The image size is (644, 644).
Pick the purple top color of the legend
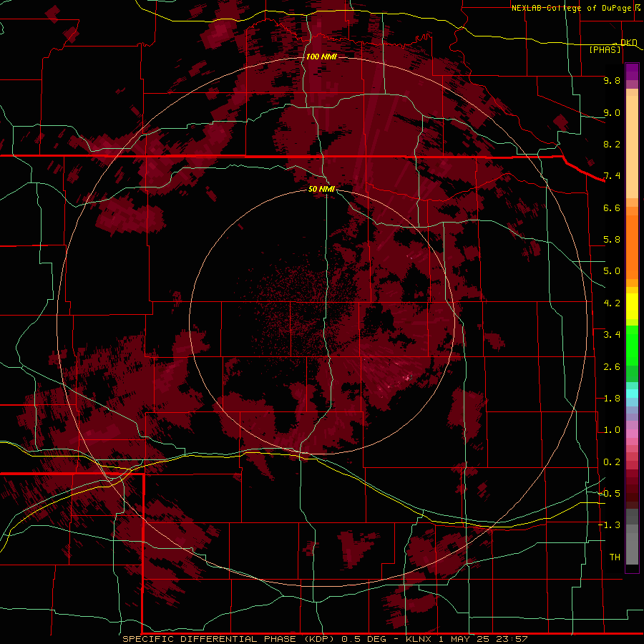pyautogui.click(x=632, y=70)
